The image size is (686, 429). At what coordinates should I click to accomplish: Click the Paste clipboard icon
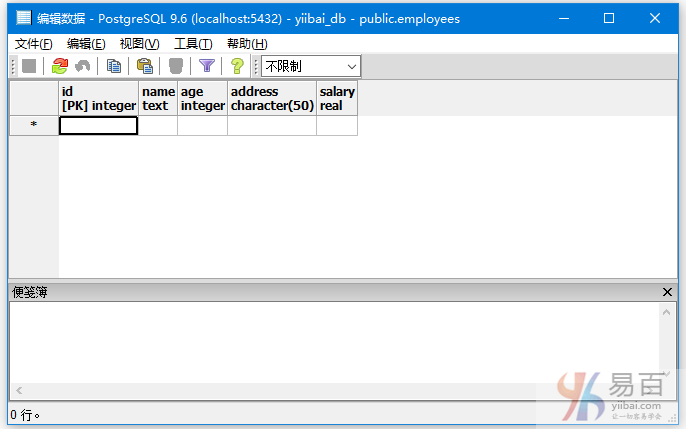pyautogui.click(x=145, y=66)
